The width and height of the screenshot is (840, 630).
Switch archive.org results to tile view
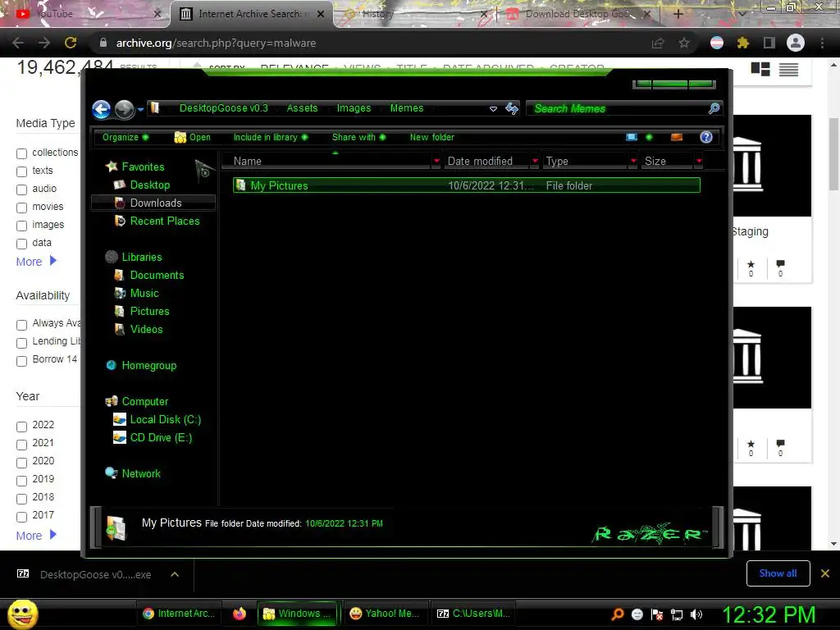(x=760, y=69)
